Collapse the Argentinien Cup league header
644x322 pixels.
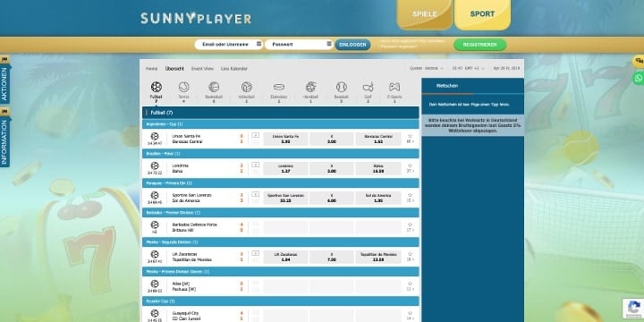[281, 124]
